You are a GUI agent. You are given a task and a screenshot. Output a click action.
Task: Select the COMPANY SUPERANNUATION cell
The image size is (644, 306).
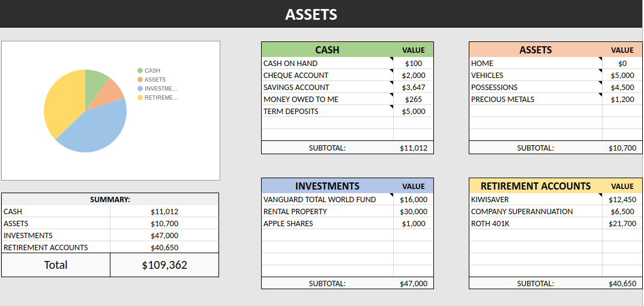[x=535, y=212]
